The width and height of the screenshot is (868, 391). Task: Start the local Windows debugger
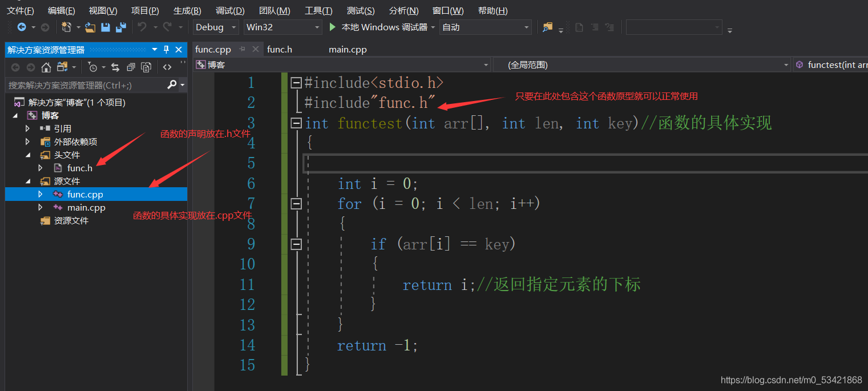click(378, 27)
